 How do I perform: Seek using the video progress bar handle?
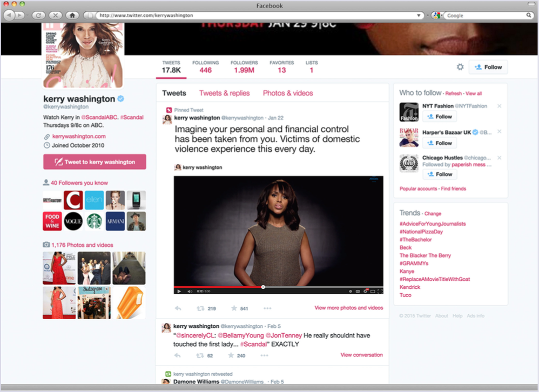click(x=263, y=287)
